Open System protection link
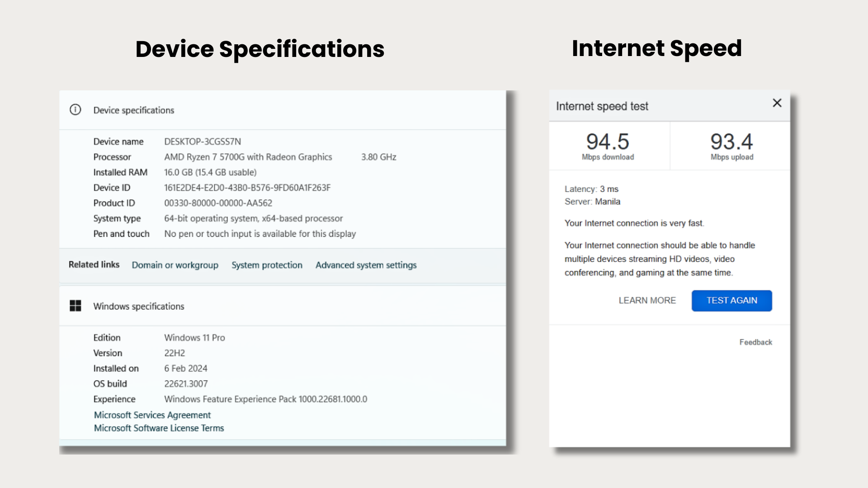The width and height of the screenshot is (868, 488). pyautogui.click(x=267, y=265)
